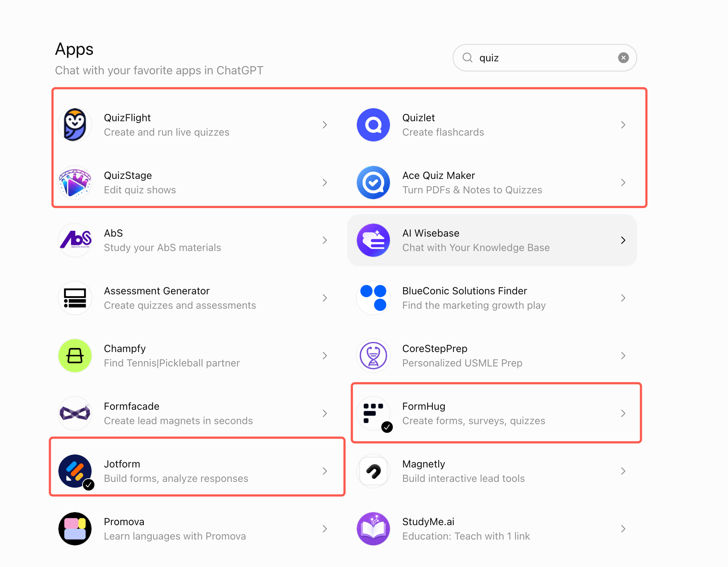This screenshot has width=728, height=567.
Task: Click 'Create flashcards' description
Action: (x=443, y=132)
